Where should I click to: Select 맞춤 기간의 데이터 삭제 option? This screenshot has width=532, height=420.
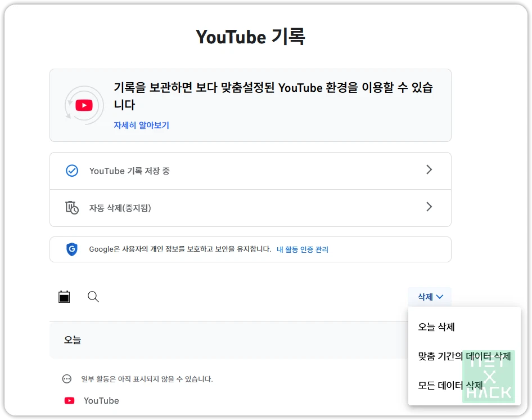464,356
